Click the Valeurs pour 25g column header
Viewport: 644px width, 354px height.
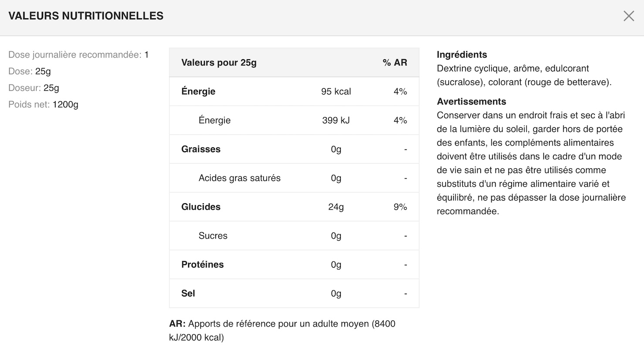[x=219, y=63]
